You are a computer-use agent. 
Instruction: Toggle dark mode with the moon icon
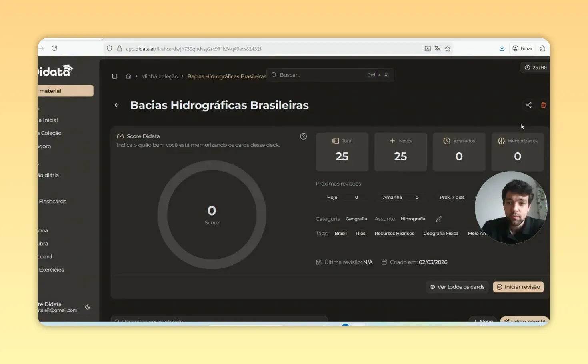coord(88,307)
